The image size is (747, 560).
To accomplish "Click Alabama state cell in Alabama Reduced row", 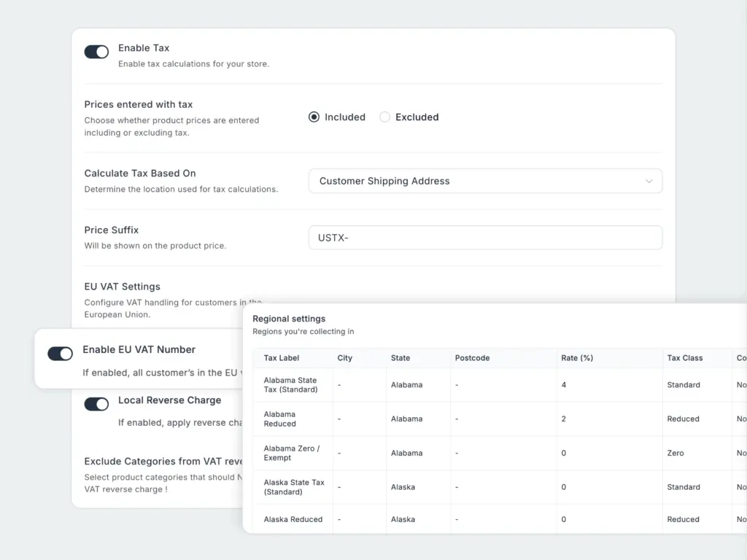I will pos(406,419).
